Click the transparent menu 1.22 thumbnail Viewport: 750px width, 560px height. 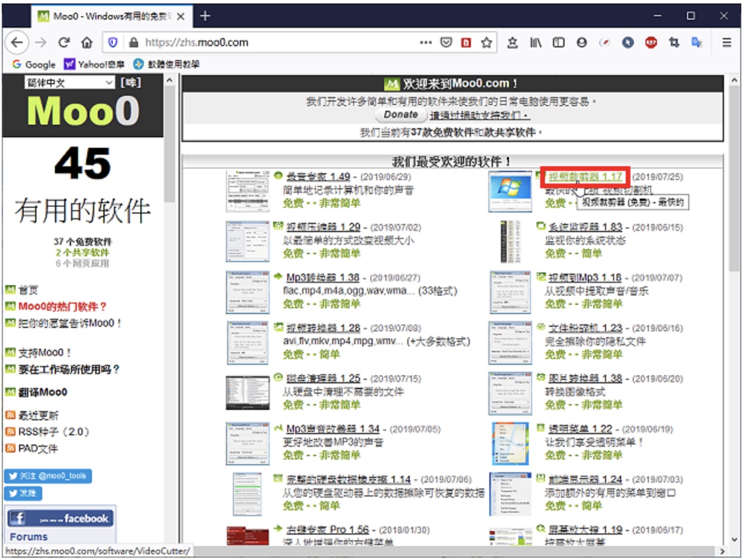pos(510,443)
